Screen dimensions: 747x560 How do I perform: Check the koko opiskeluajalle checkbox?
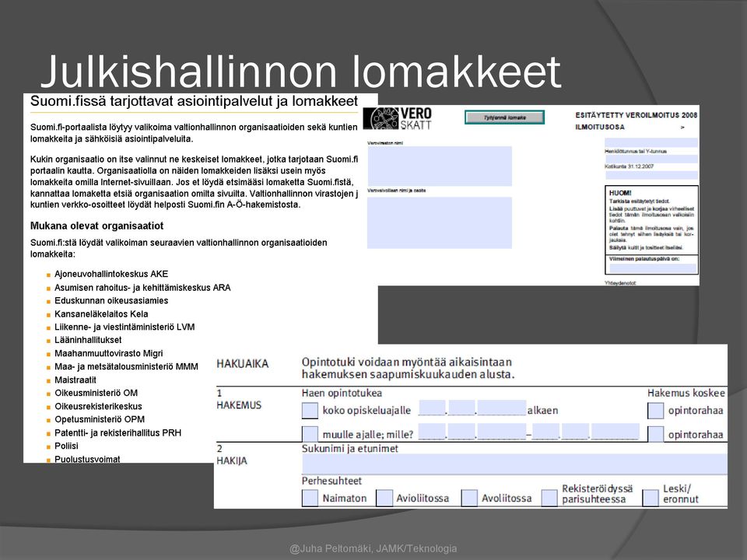click(310, 411)
